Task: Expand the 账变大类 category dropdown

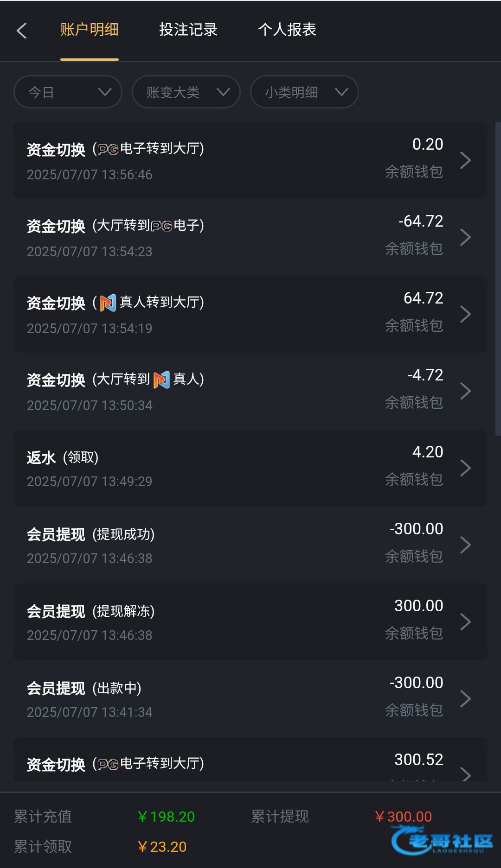Action: 186,92
